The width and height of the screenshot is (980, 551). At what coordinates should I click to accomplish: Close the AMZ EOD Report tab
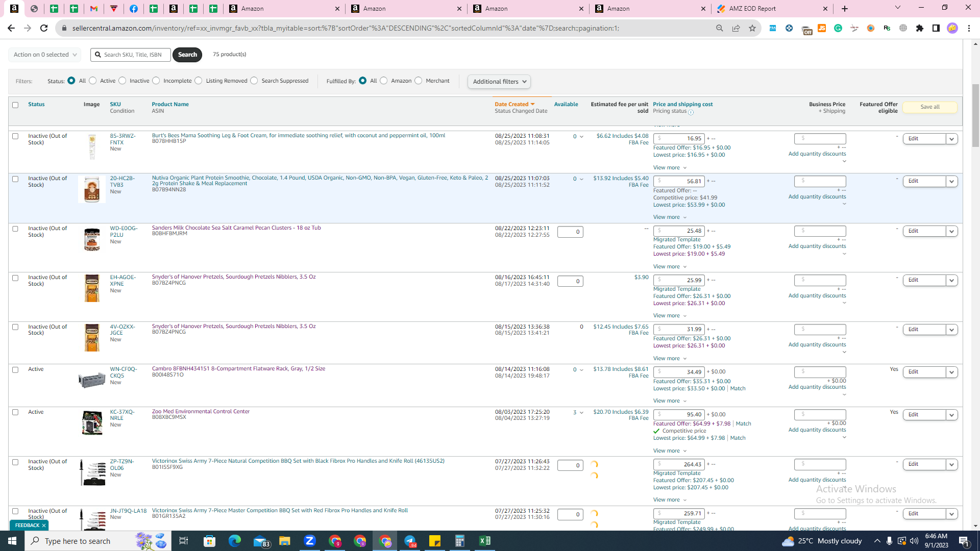(825, 9)
